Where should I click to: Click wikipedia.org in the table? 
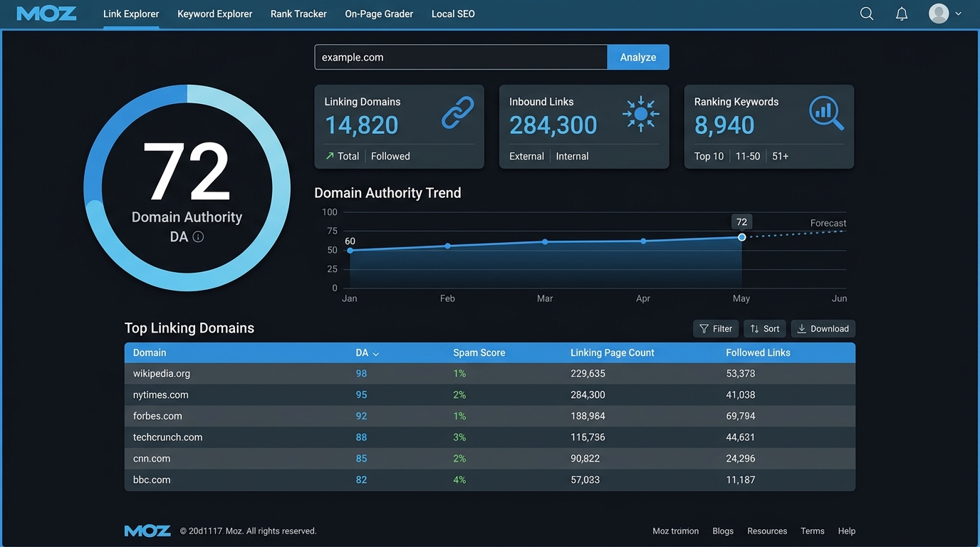pos(162,373)
